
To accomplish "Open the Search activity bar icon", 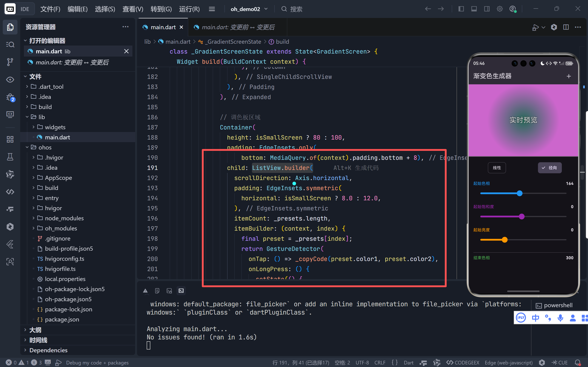I will 10,44.
